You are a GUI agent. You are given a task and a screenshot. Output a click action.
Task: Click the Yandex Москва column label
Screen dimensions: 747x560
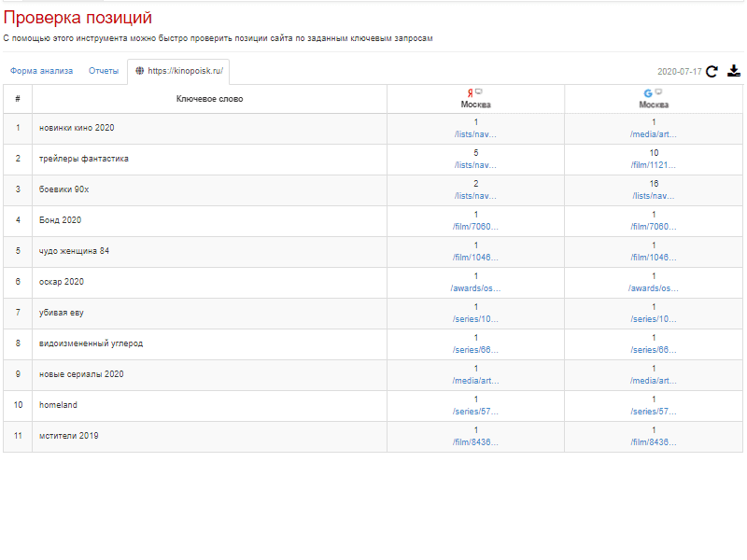point(475,105)
